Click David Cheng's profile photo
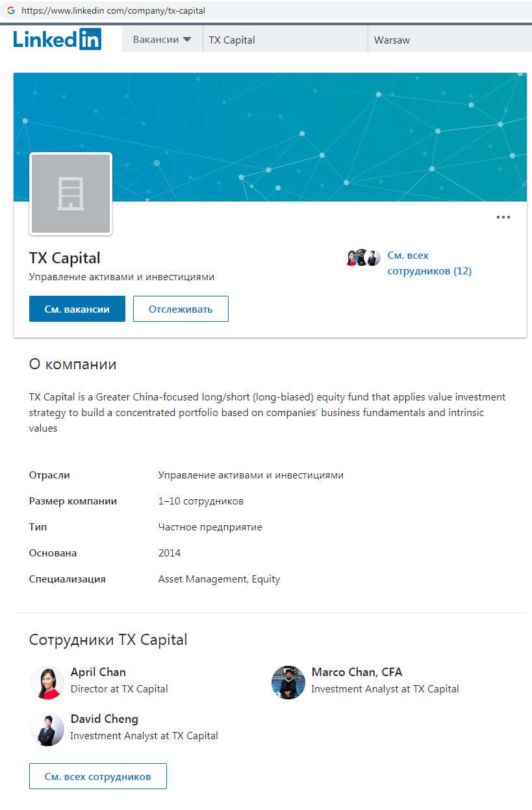 click(47, 729)
